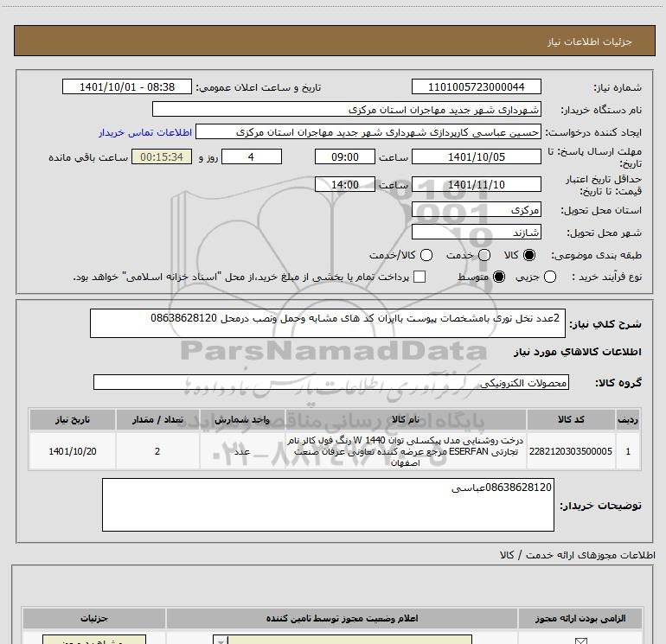666x644 pixels.
Task: Select the خدمت radio button
Action: (x=484, y=255)
